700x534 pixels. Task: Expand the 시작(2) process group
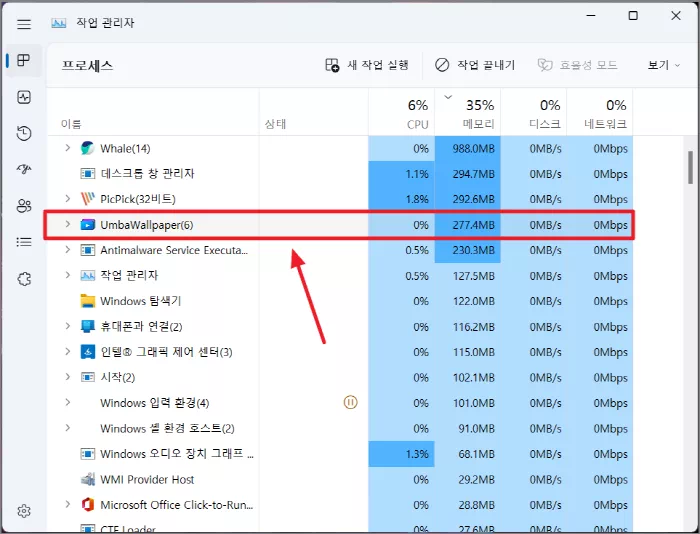[x=67, y=377]
